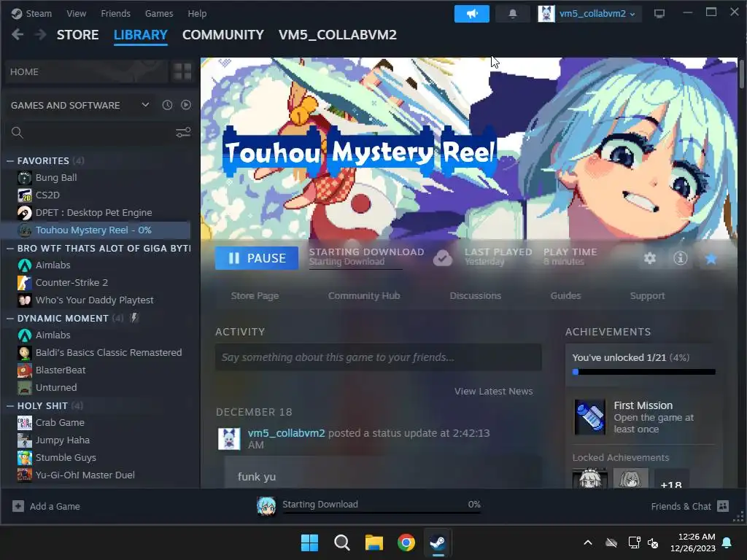Open the Guides link

coord(565,296)
